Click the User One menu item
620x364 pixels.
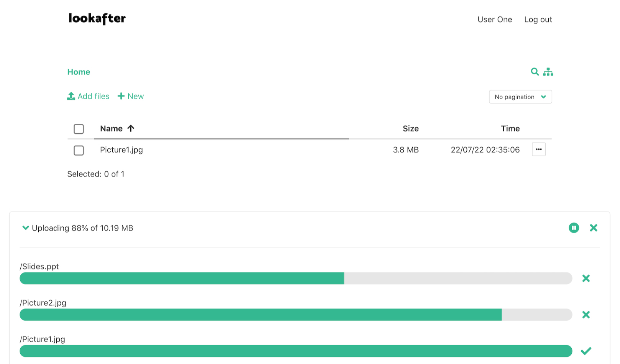494,20
